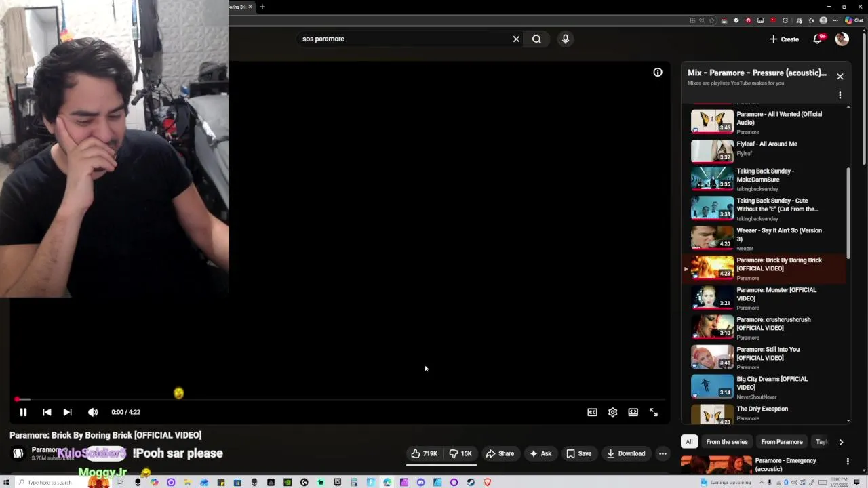868x488 pixels.
Task: Open browser favorites hub icon
Action: pyautogui.click(x=811, y=20)
